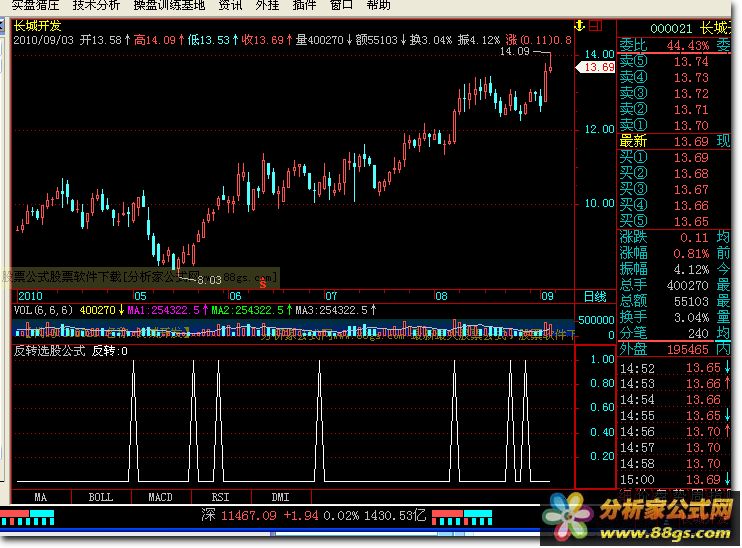Click the stock code 000021

pyautogui.click(x=671, y=29)
